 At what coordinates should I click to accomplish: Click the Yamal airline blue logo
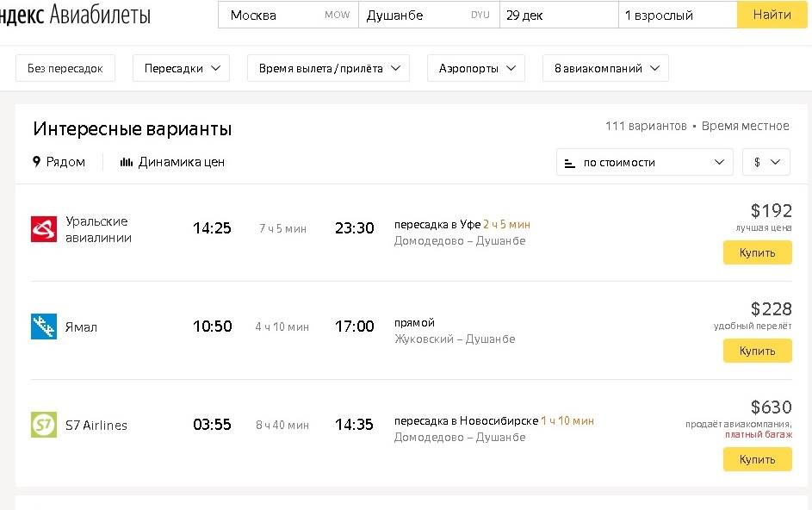coord(44,327)
